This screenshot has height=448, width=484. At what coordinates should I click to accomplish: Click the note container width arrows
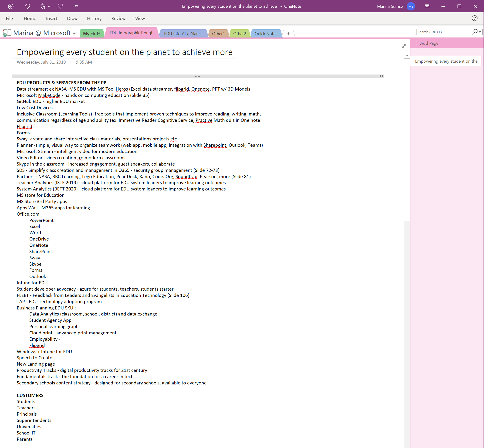click(381, 76)
